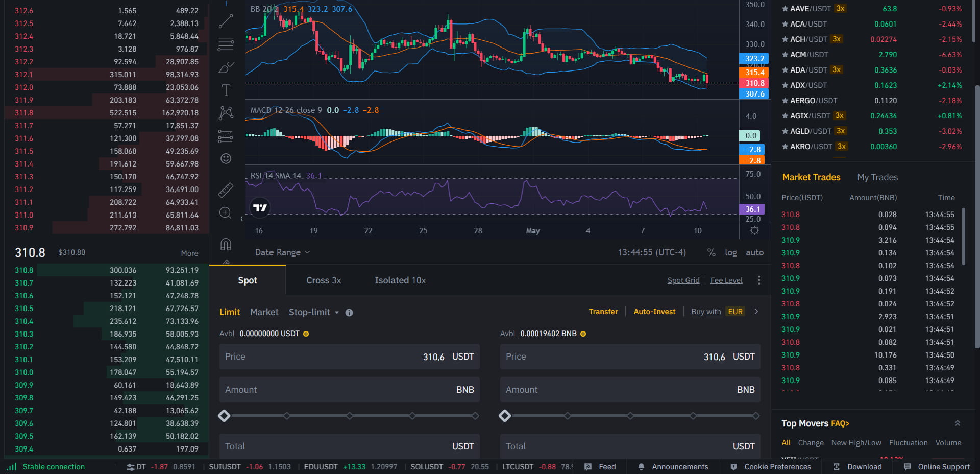Open the My Trades tab

tap(877, 177)
